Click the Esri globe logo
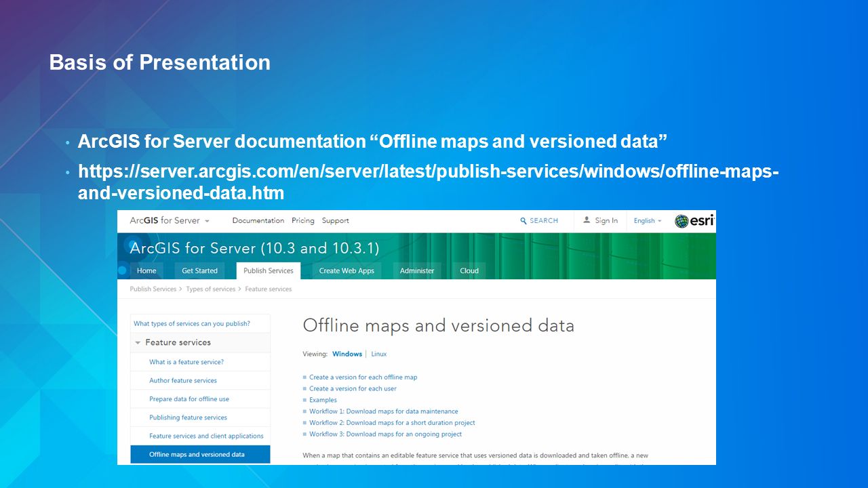 coord(682,221)
